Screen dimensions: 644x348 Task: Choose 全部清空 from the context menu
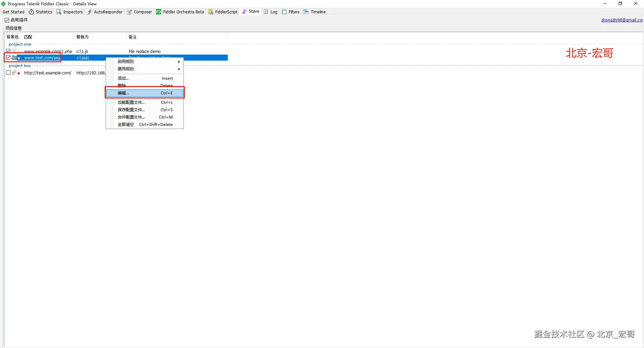coord(145,125)
